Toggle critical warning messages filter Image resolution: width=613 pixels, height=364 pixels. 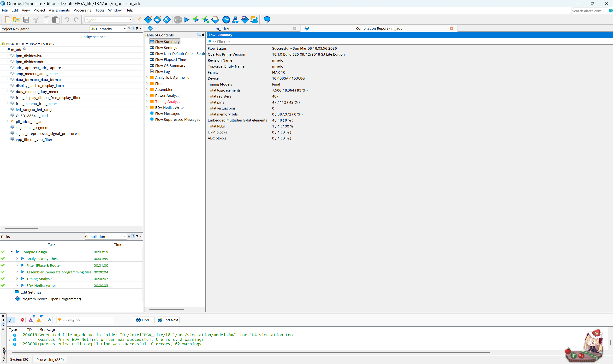click(31, 320)
